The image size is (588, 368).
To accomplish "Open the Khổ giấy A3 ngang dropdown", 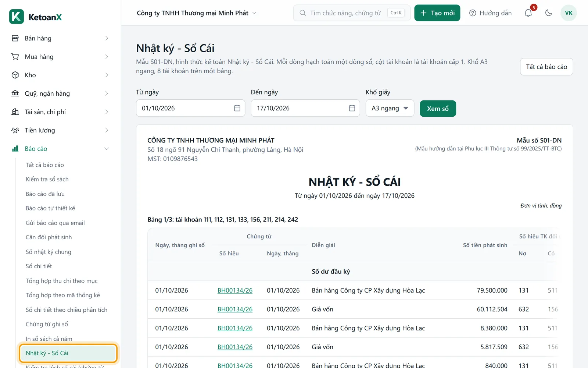I will pos(390,108).
